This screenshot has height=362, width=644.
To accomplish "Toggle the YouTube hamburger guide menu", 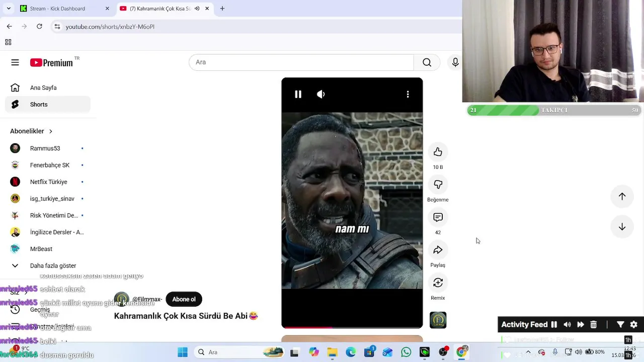I will pos(15,62).
